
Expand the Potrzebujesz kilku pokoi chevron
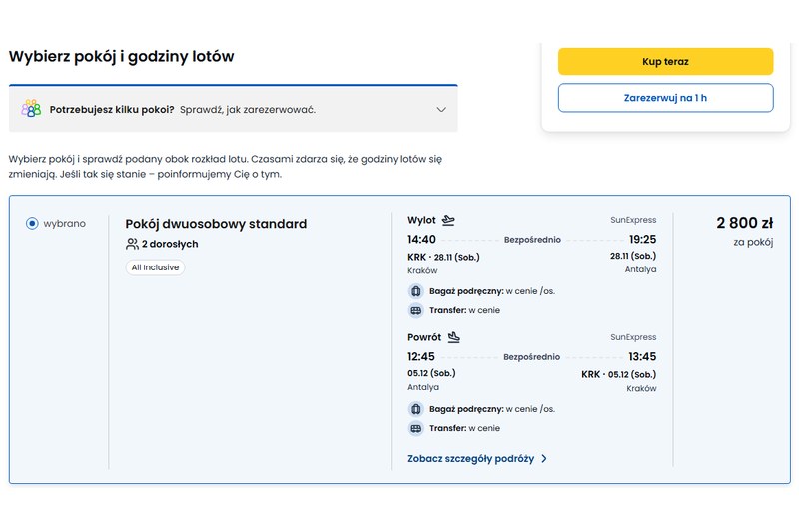pos(441,110)
